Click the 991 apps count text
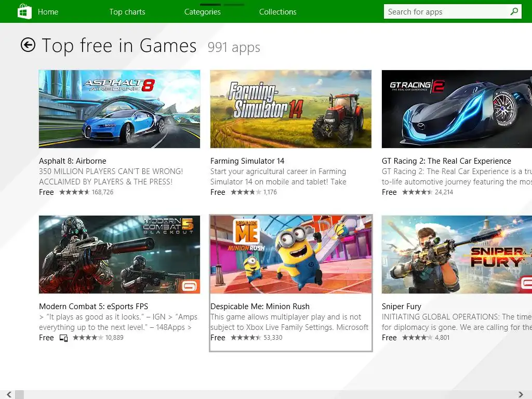Screen dimensions: 532x399 (234, 47)
